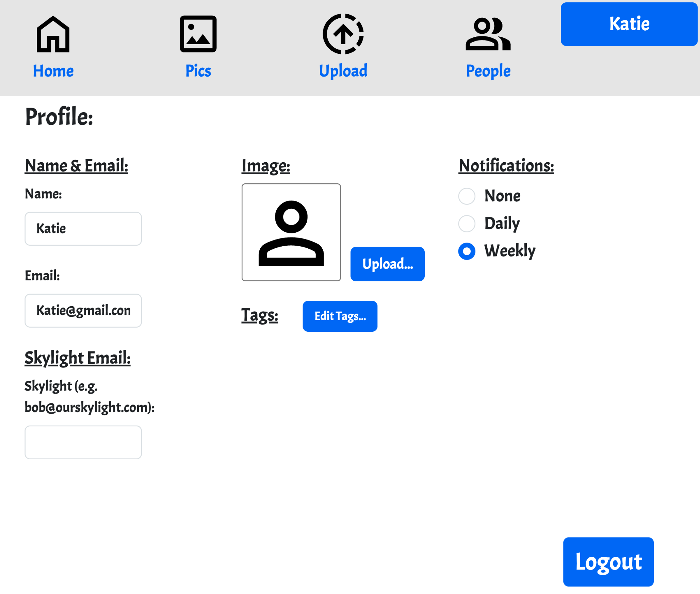Image resolution: width=700 pixels, height=594 pixels.
Task: Click the empty Skylight email field
Action: point(83,442)
